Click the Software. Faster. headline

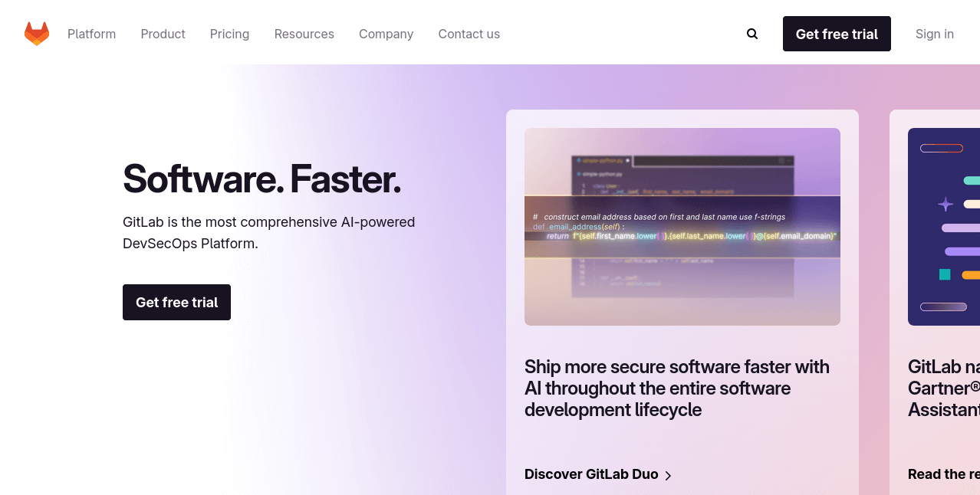point(261,181)
